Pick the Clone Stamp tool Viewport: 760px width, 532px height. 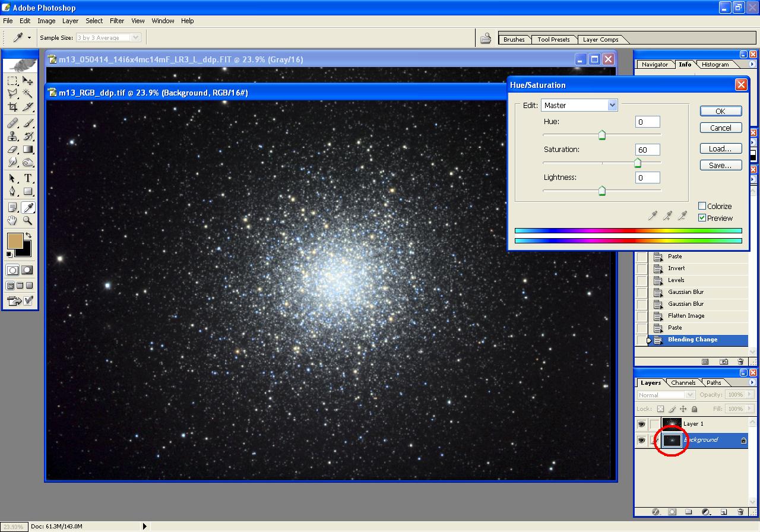[x=12, y=136]
